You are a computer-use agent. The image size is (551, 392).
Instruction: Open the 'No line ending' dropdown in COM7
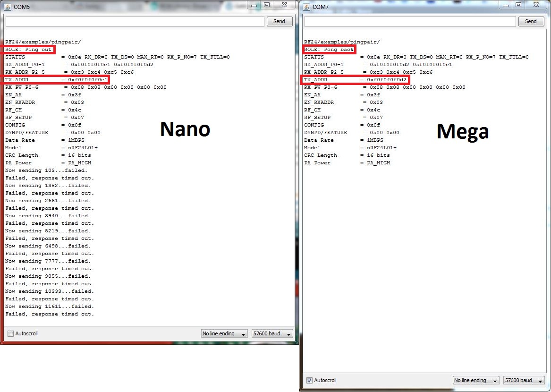(x=476, y=380)
